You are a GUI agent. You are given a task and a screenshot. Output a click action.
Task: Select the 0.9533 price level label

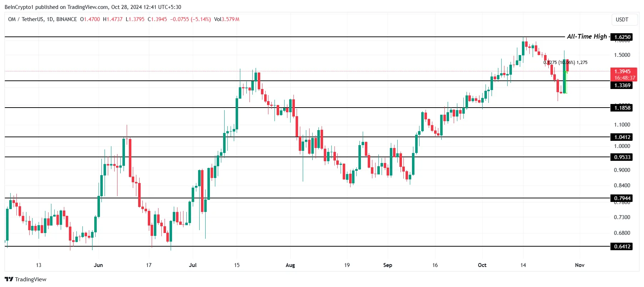click(x=622, y=157)
